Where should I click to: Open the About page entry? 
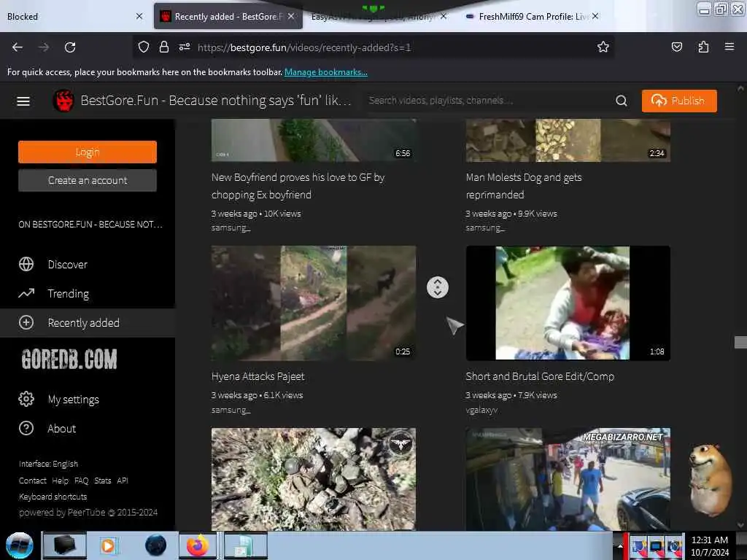click(x=88, y=429)
